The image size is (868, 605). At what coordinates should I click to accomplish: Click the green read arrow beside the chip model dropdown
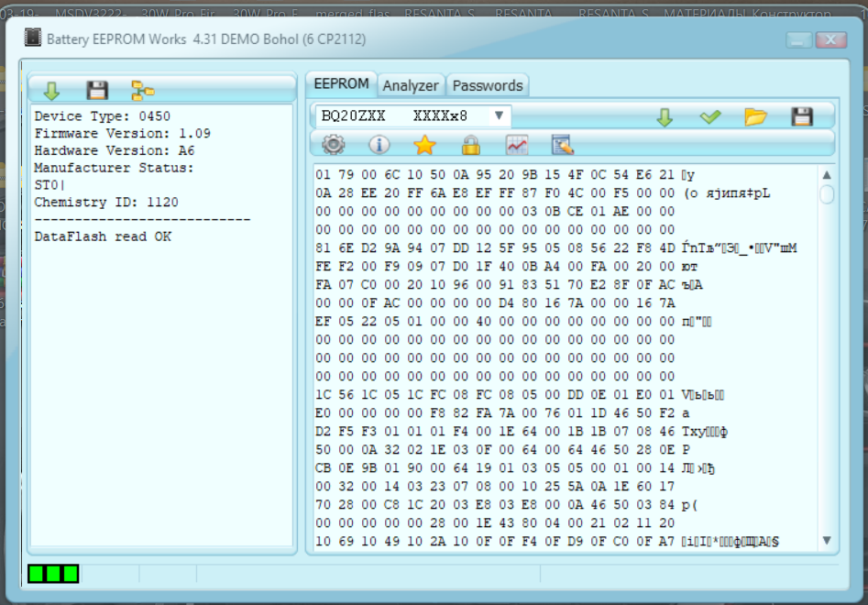point(665,116)
